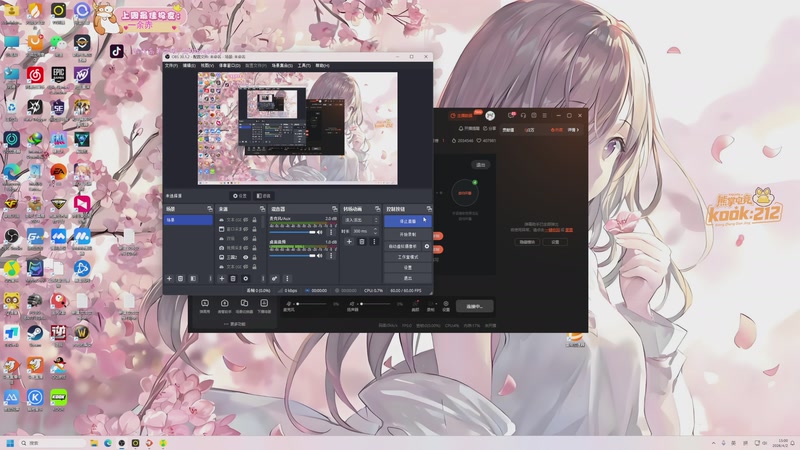This screenshot has height=450, width=800.
Task: Open green KOOK desktop shortcut
Action: pyautogui.click(x=58, y=401)
